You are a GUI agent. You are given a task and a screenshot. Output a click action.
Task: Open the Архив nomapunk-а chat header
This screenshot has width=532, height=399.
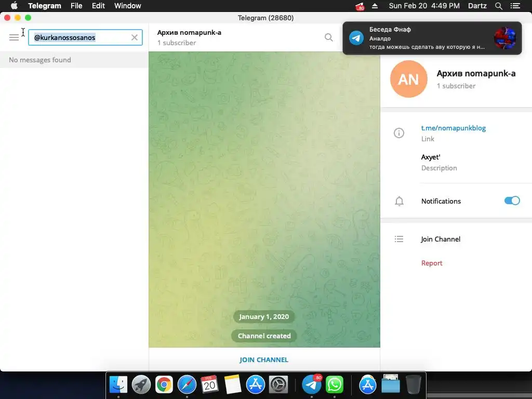(x=189, y=37)
